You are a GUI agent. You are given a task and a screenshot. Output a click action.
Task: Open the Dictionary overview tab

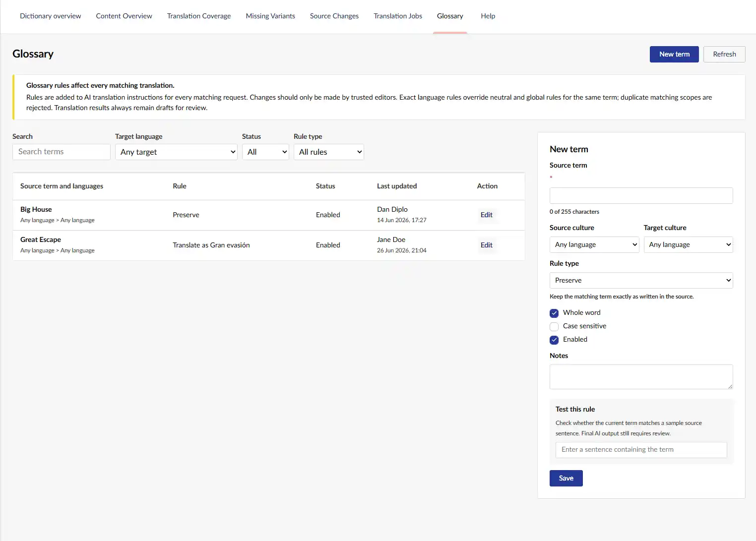(50, 16)
